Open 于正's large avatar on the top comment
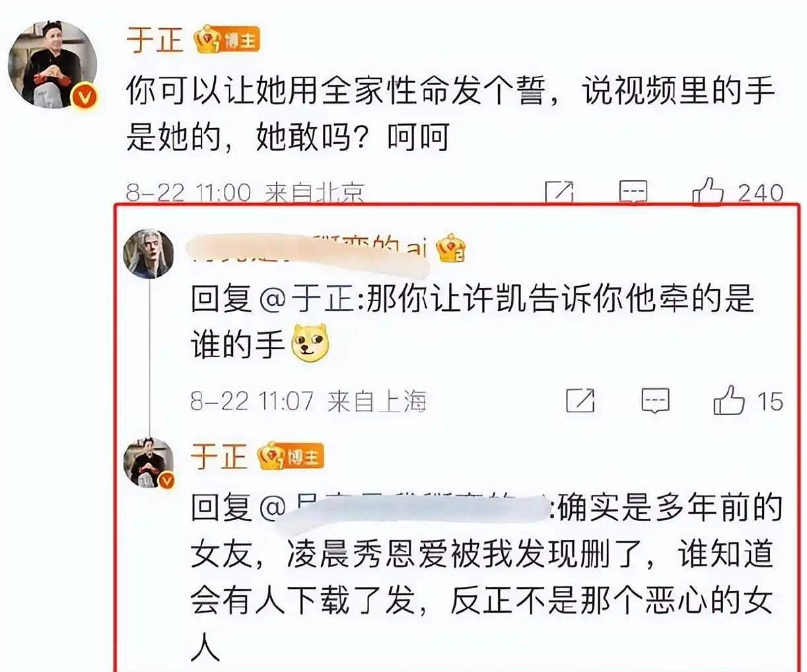The width and height of the screenshot is (807, 672). tap(52, 64)
